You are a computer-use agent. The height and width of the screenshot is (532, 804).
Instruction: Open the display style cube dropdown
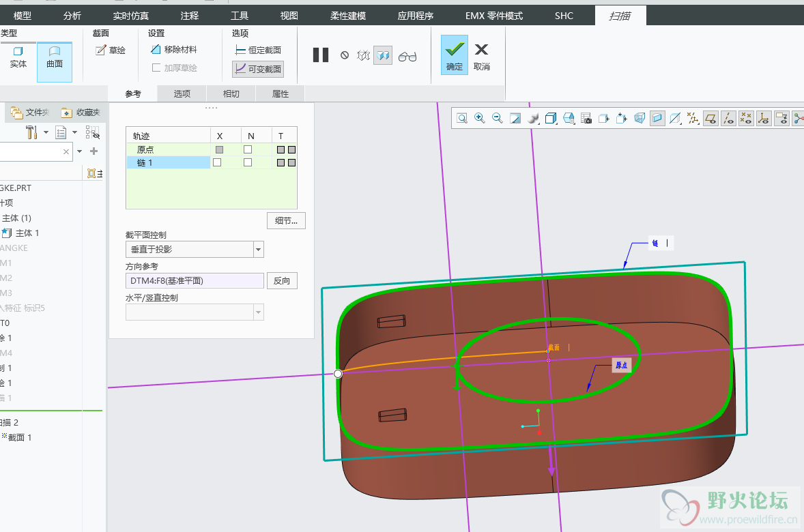tap(551, 118)
